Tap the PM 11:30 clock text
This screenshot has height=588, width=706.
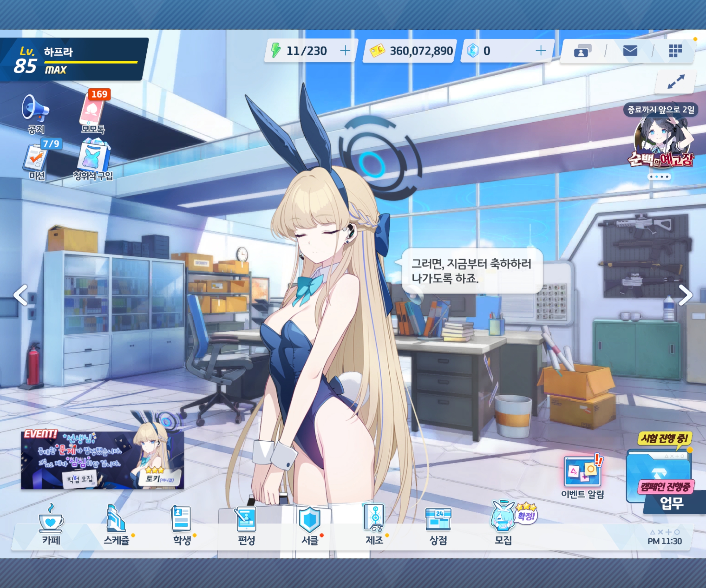pyautogui.click(x=665, y=541)
